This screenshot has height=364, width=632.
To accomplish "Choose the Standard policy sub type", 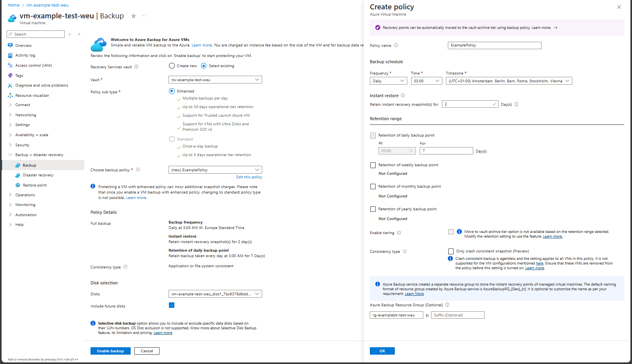I will pos(172,139).
